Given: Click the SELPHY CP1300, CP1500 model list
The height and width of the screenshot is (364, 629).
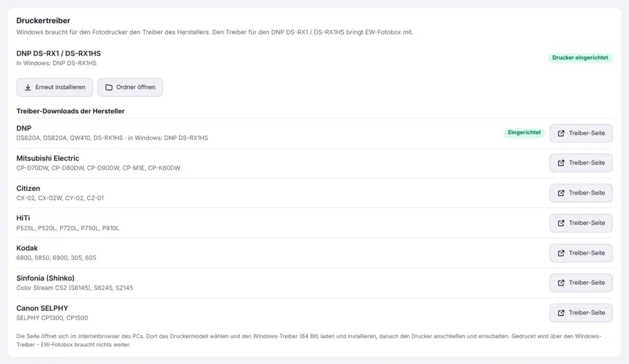Looking at the screenshot, I should point(52,318).
